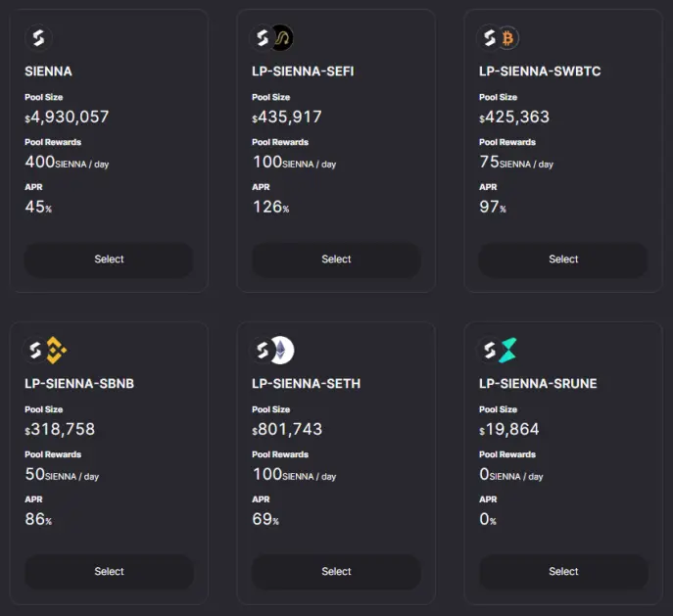Click the $435,917 pool size value
This screenshot has width=673, height=616.
tap(287, 118)
